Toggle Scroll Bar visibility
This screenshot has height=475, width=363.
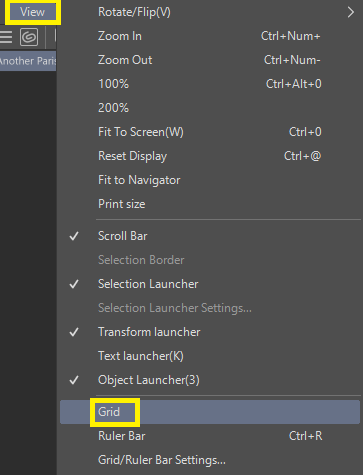(x=210, y=236)
